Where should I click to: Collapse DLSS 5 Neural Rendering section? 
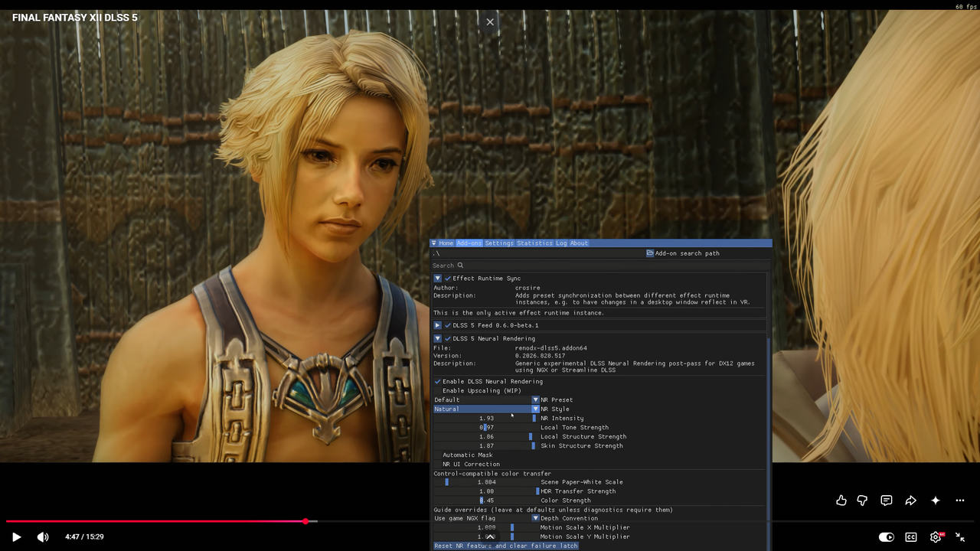point(437,338)
